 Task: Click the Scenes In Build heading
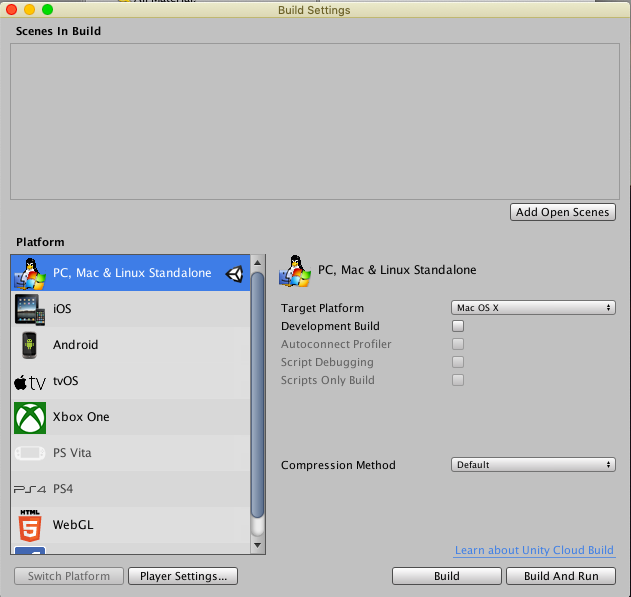tap(58, 31)
